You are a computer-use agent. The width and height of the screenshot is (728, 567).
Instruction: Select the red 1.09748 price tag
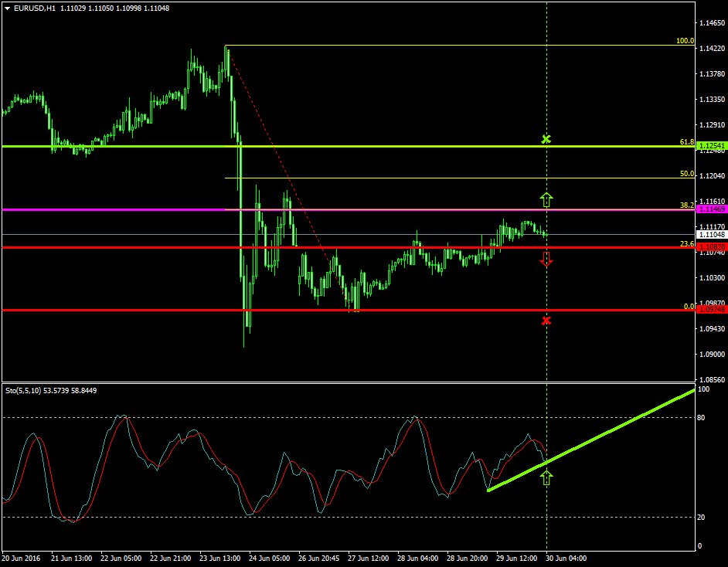click(x=710, y=309)
